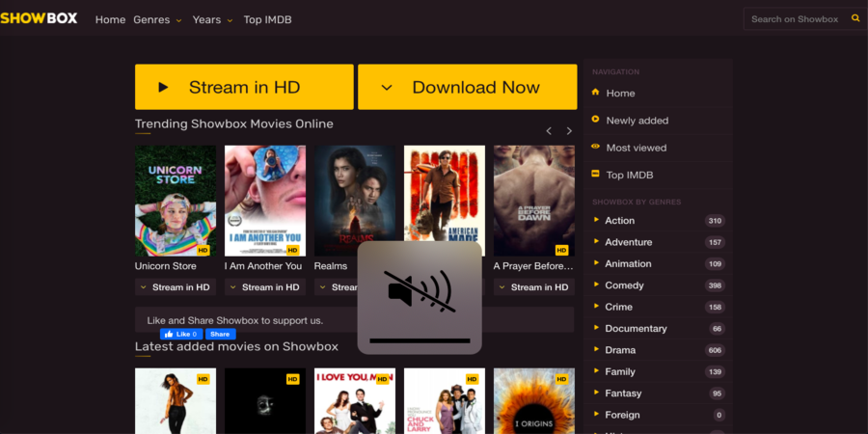Viewport: 868px width, 434px height.
Task: Click the HD badge on Unicorn Store poster
Action: click(203, 250)
